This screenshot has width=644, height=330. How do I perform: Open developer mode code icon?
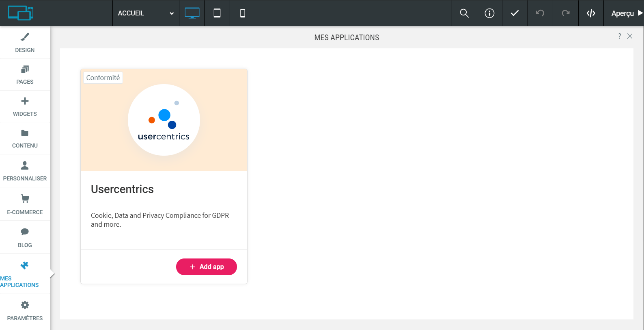point(591,13)
